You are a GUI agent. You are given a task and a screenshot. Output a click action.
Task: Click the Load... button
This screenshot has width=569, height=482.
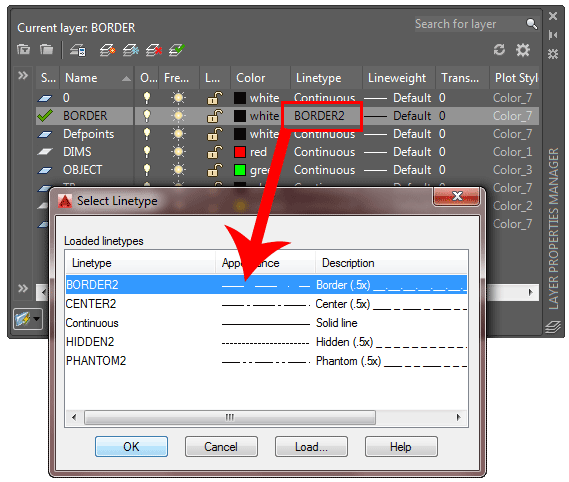point(311,446)
